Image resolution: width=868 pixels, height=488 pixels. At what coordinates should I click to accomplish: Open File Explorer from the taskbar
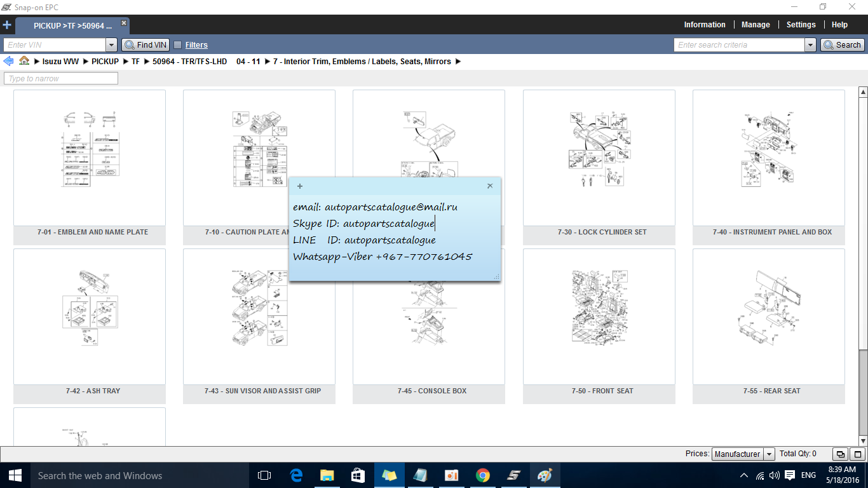tap(327, 475)
